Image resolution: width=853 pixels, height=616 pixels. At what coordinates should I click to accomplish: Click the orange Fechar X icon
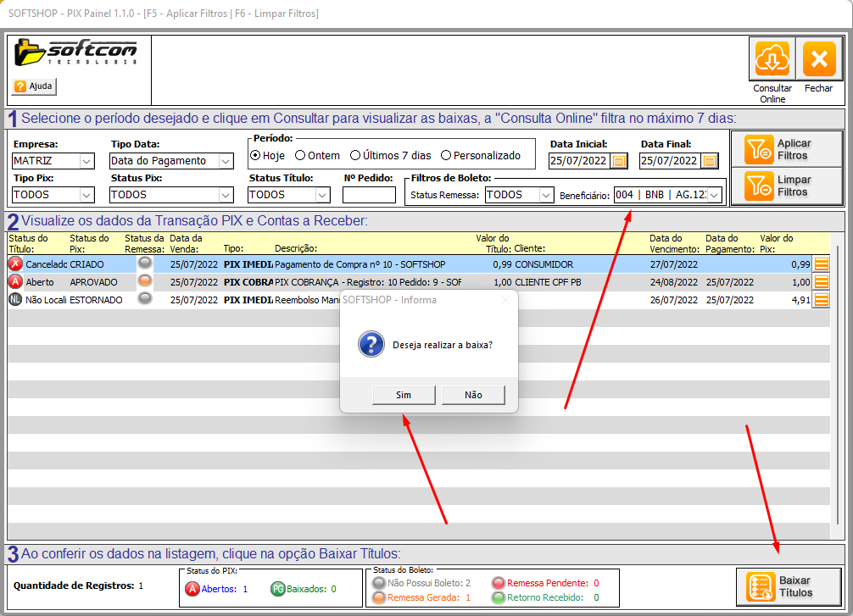click(818, 59)
